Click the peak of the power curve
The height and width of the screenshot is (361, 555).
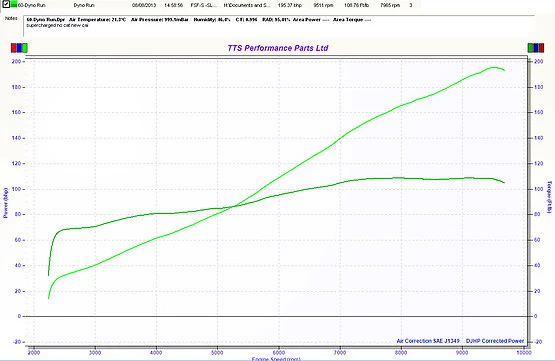click(x=493, y=67)
